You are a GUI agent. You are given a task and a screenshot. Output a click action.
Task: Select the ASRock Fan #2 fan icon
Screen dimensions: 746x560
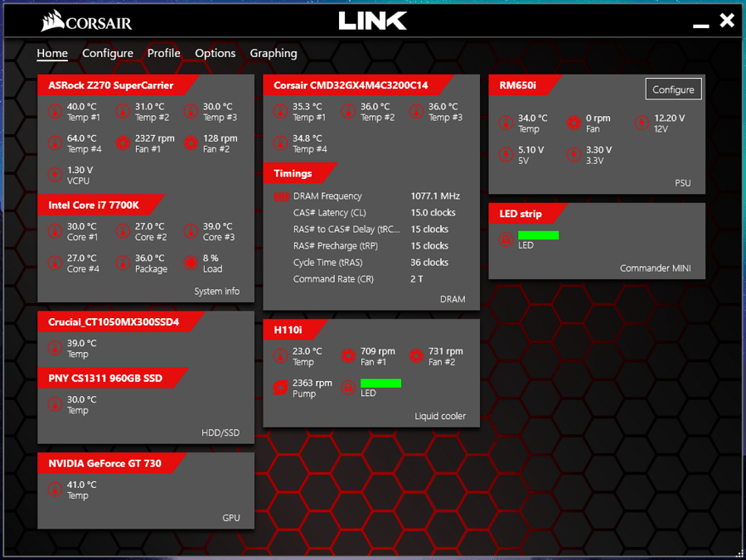[x=191, y=143]
